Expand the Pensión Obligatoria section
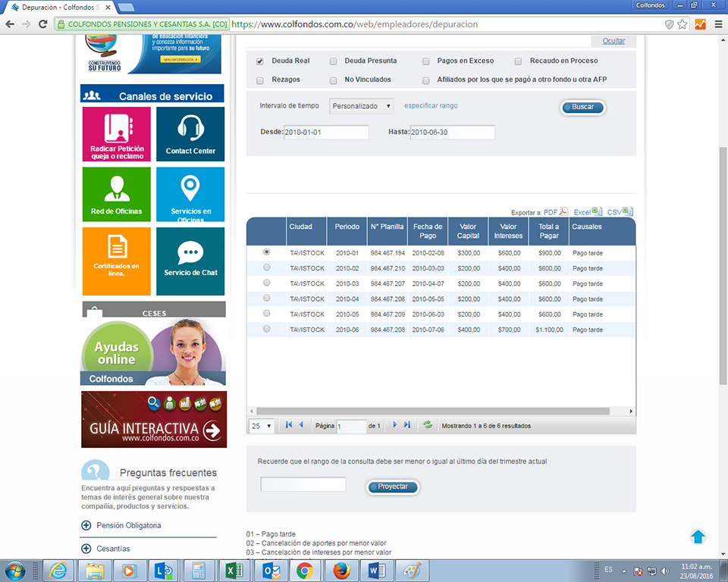This screenshot has height=582, width=728. coord(85,525)
